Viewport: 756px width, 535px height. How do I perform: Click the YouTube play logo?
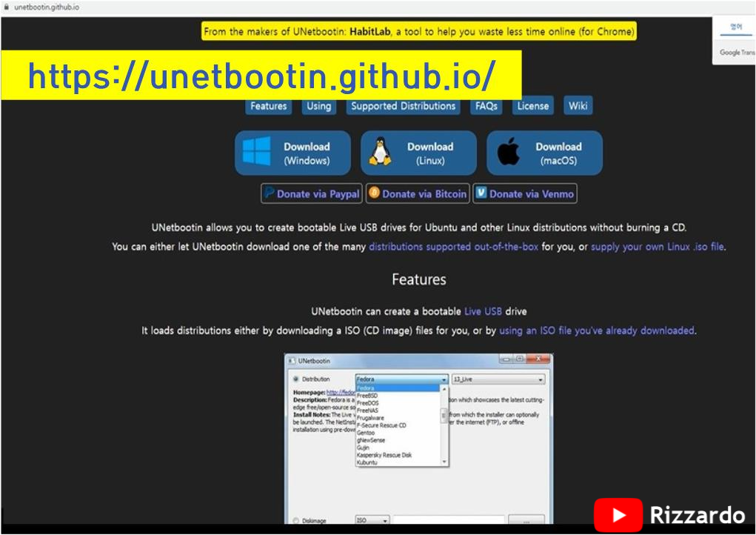(618, 515)
